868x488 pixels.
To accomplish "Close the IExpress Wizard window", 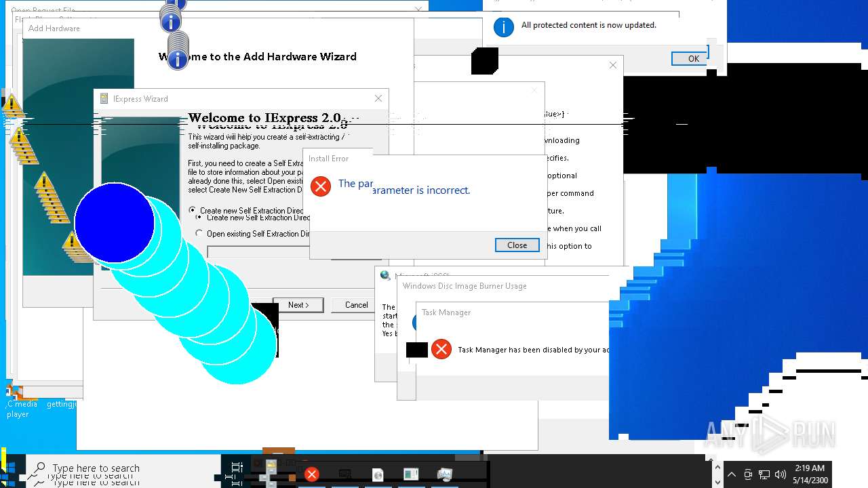I will pos(378,98).
